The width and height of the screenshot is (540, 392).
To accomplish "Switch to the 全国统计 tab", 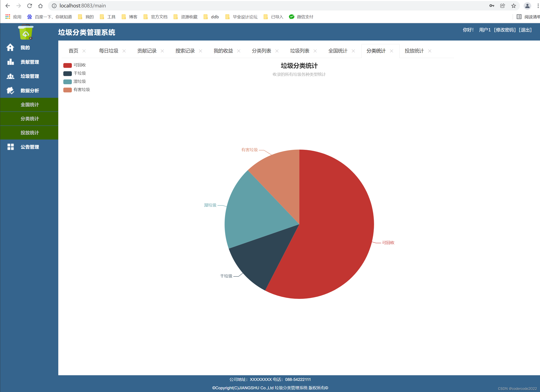I will 338,51.
